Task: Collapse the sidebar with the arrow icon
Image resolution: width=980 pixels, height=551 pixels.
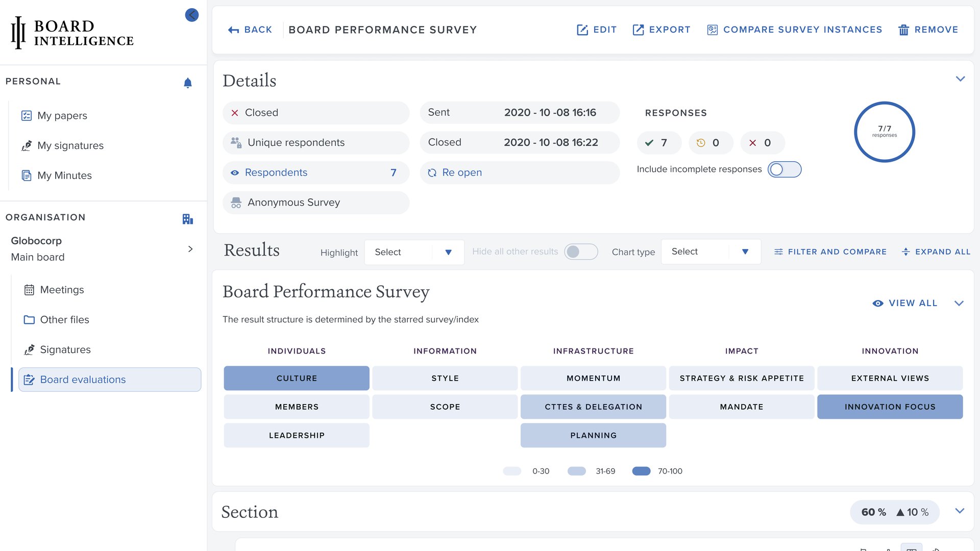Action: click(x=192, y=15)
